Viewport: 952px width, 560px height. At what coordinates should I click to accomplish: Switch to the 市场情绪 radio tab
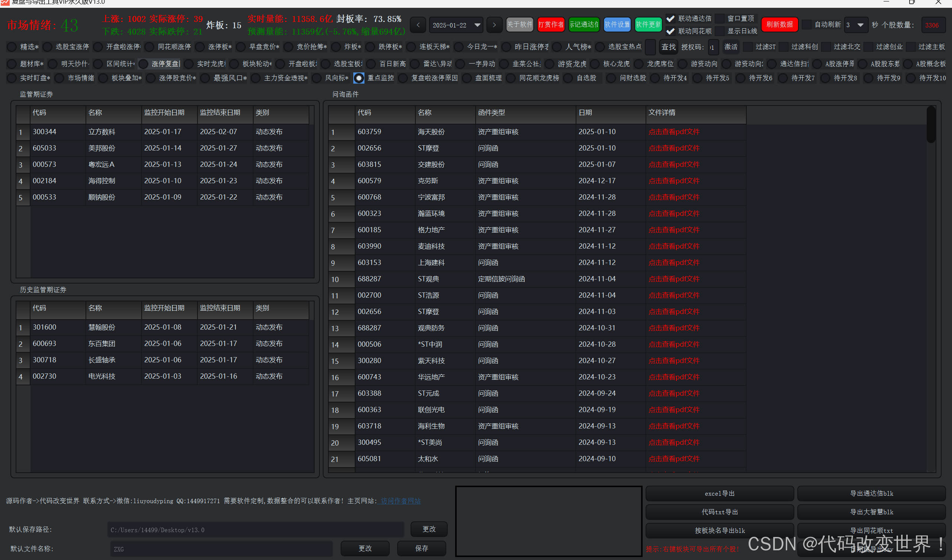(59, 78)
